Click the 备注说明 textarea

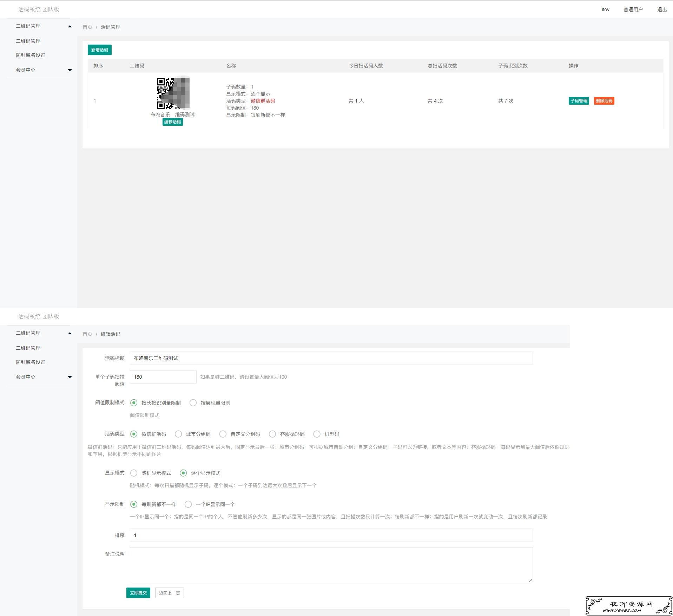coord(331,565)
